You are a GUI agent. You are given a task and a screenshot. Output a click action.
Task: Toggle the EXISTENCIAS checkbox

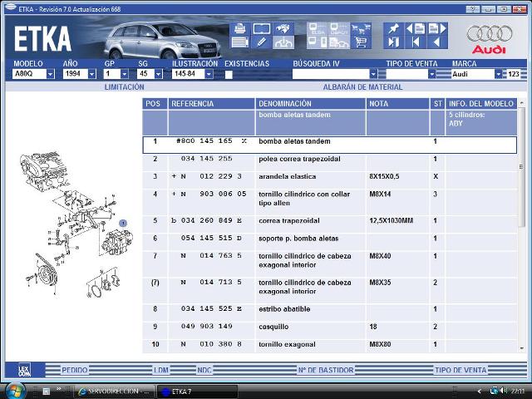coord(229,75)
